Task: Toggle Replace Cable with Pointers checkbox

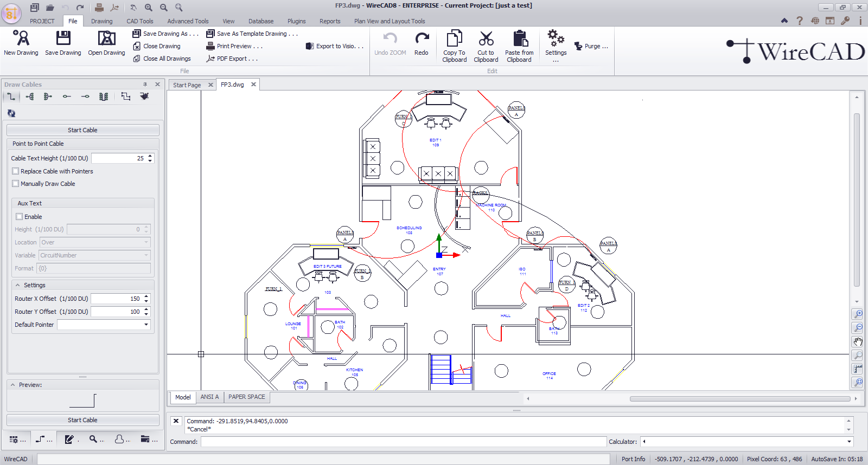Action: click(x=16, y=171)
